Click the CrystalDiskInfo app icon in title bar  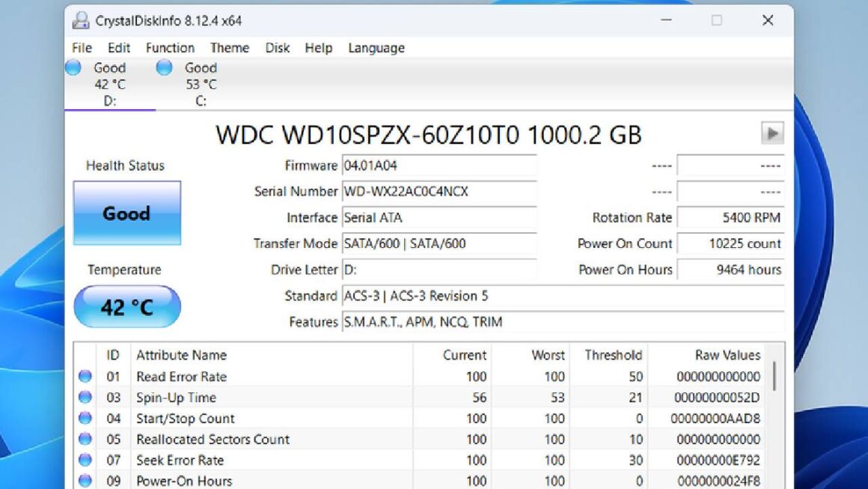81,20
